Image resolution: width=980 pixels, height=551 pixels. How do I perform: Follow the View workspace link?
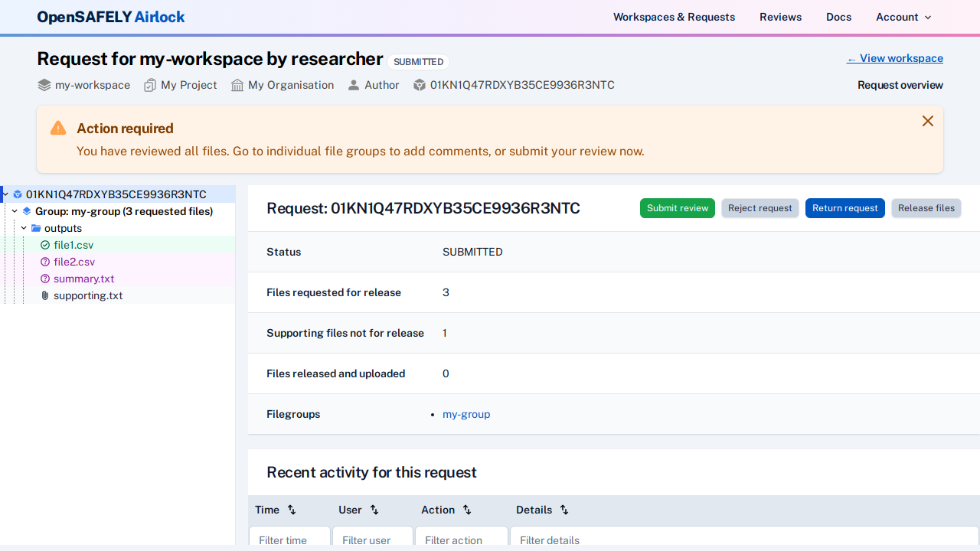[894, 58]
